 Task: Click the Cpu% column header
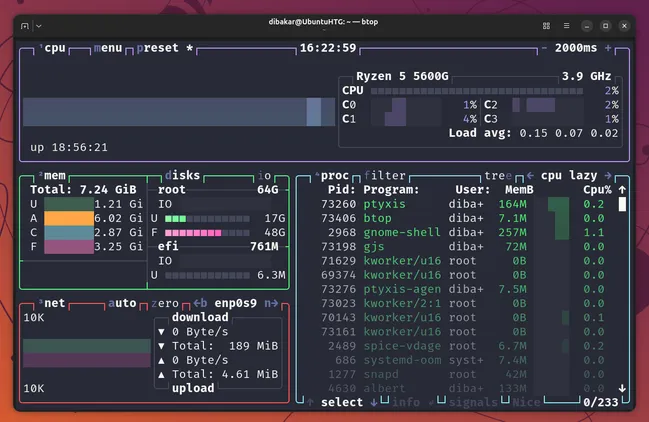(x=597, y=189)
